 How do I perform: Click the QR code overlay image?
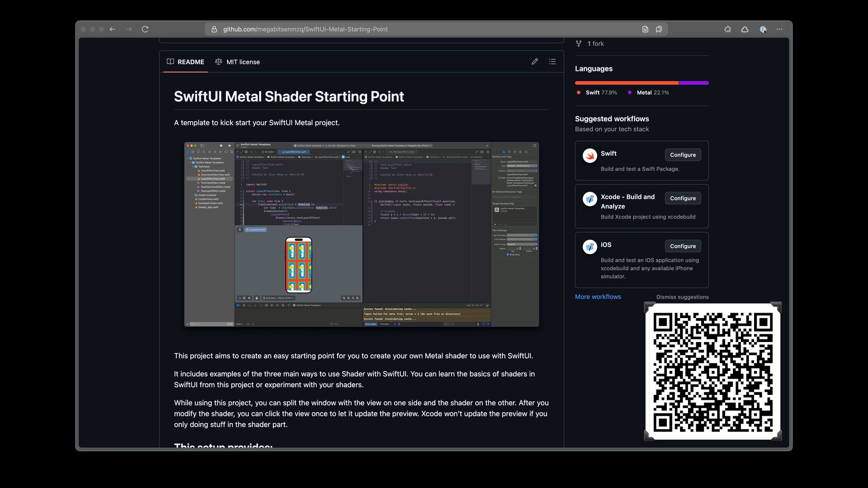pyautogui.click(x=713, y=371)
